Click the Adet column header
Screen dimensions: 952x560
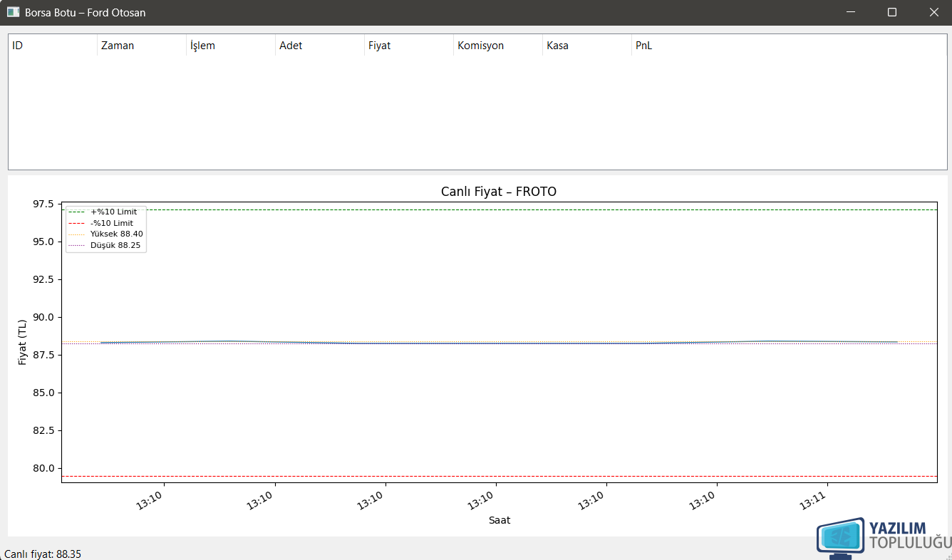pos(320,46)
